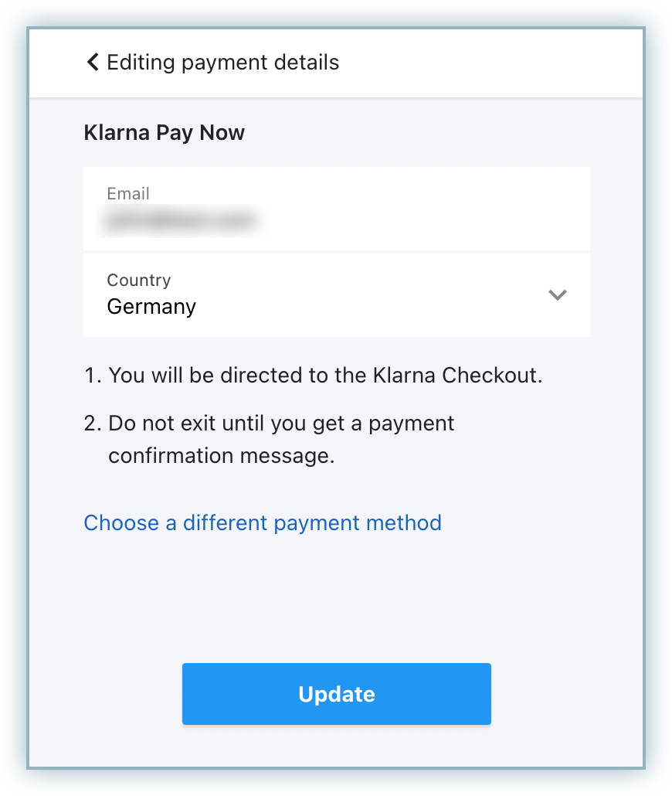This screenshot has height=796, width=672.
Task: Click the "Country" field label
Action: [138, 280]
